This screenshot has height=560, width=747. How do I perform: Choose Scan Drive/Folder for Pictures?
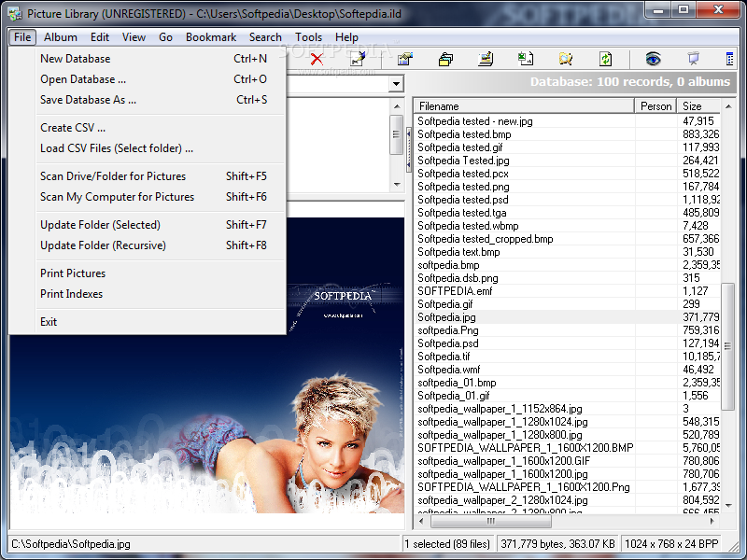tap(148, 176)
